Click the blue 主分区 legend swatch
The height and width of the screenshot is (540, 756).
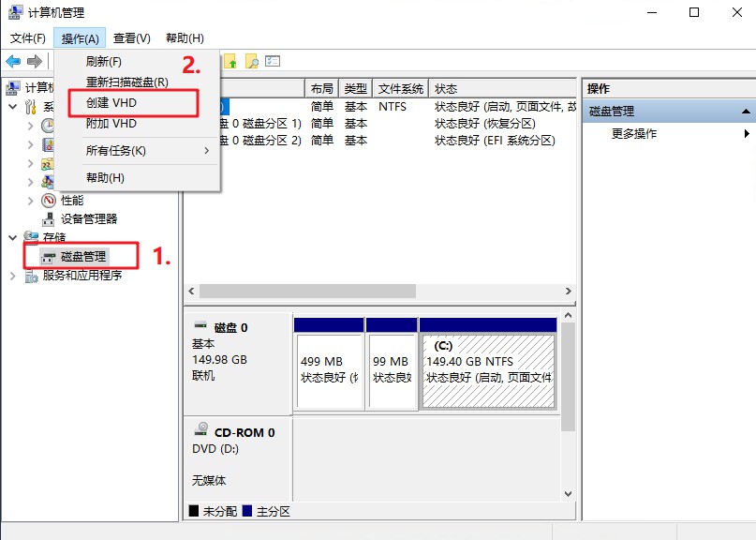(x=247, y=511)
